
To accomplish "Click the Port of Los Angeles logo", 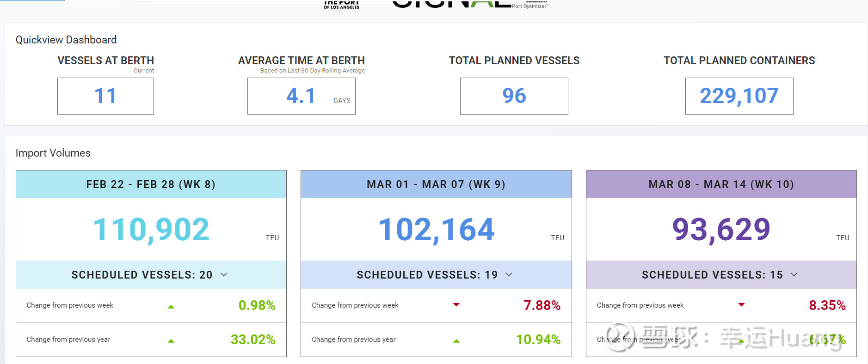I will pos(341,5).
